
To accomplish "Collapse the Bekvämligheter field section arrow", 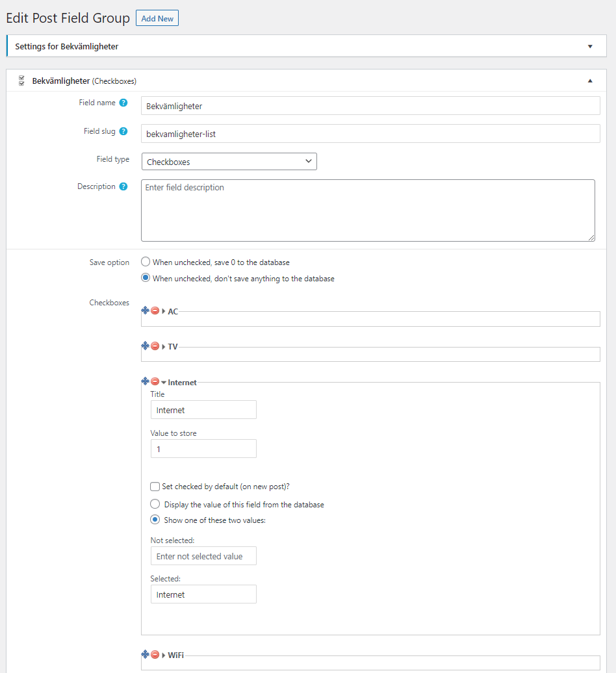I will pyautogui.click(x=590, y=81).
